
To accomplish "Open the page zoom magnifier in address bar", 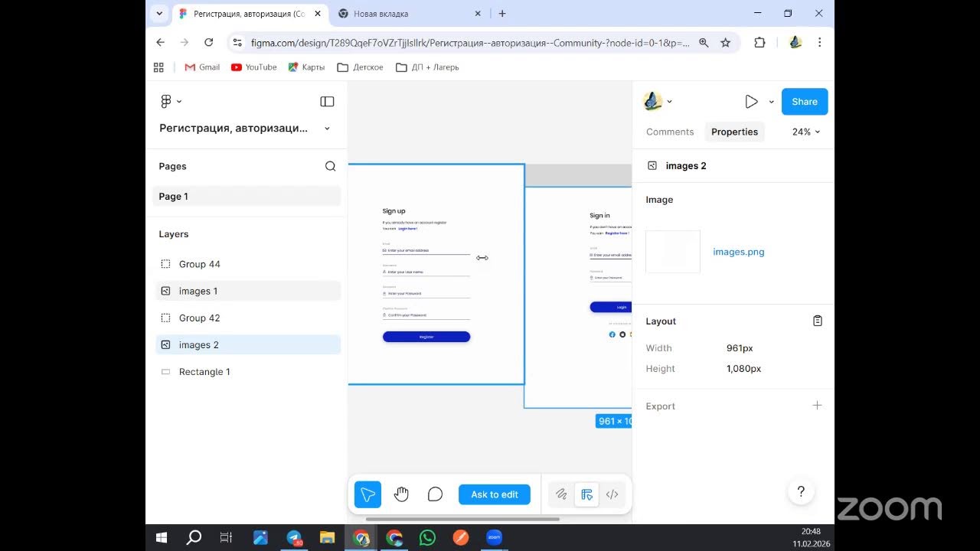I will [704, 43].
